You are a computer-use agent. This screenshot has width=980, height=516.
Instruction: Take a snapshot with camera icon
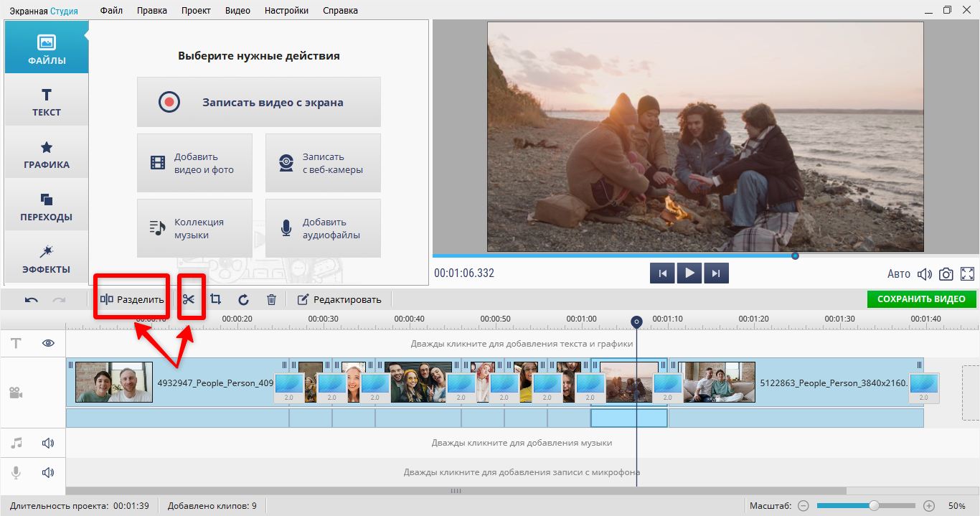click(946, 273)
